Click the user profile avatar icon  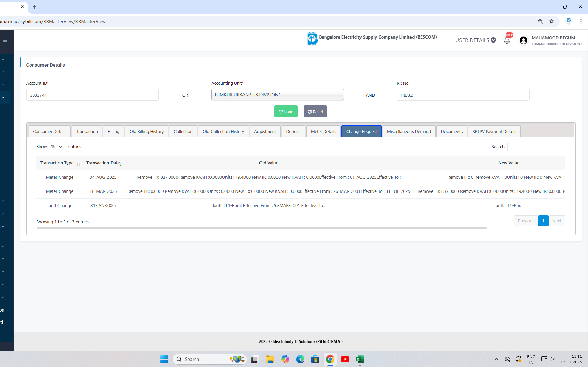(x=523, y=40)
